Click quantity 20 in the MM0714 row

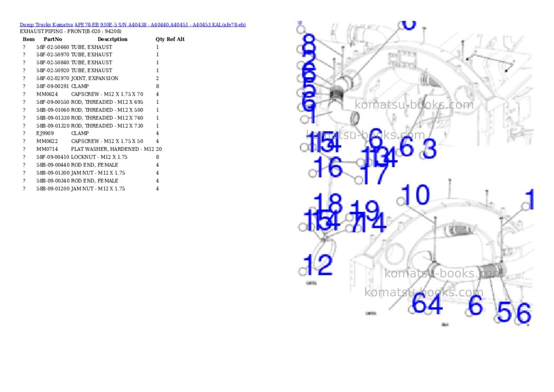pyautogui.click(x=159, y=149)
